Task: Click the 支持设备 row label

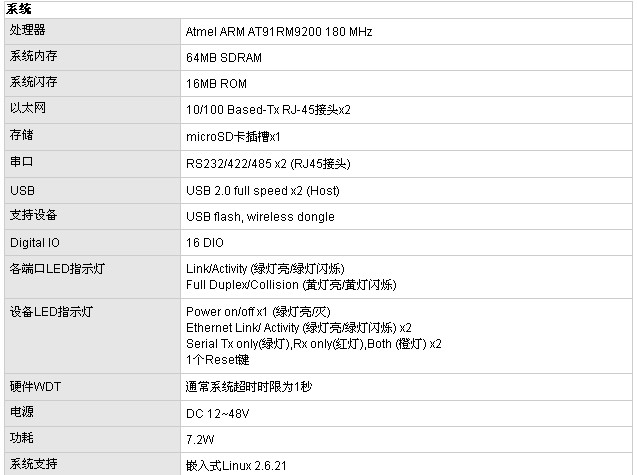Action: click(34, 215)
